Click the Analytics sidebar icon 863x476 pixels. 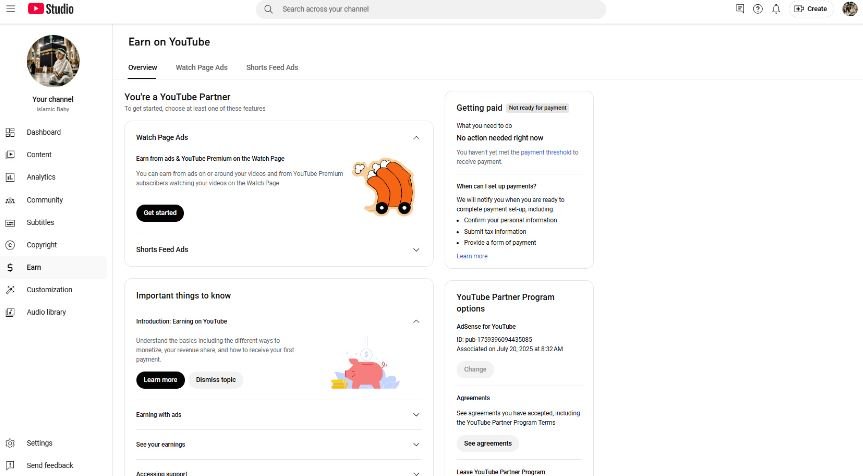coord(10,177)
